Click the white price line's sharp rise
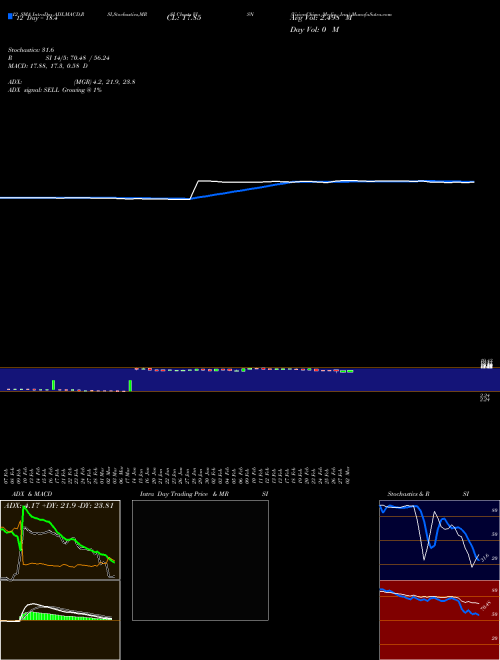 [x=194, y=190]
